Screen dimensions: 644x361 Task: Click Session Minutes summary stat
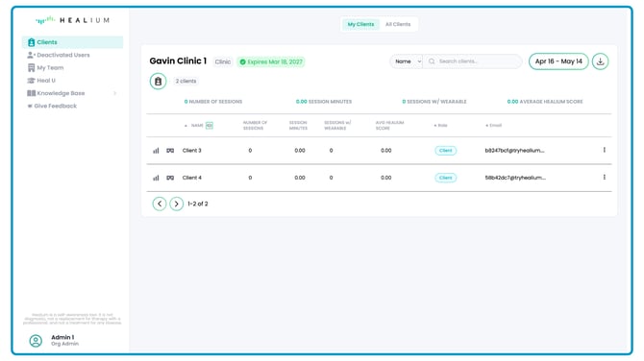pos(324,102)
